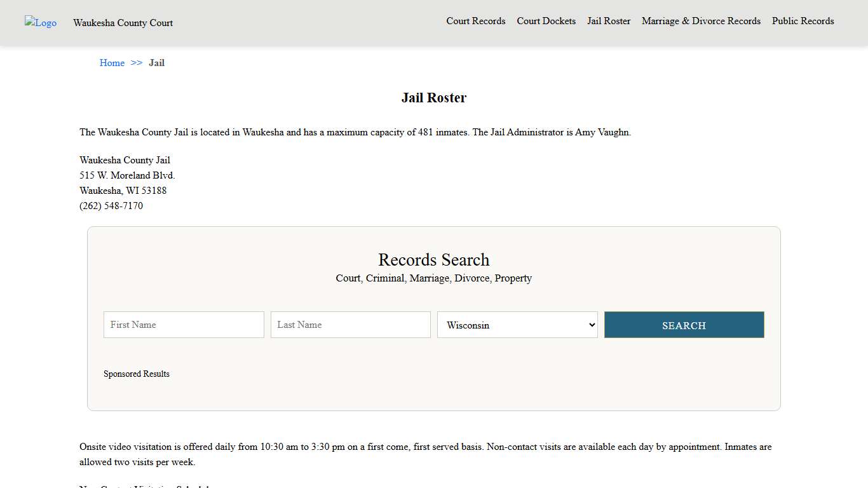This screenshot has height=488, width=868.
Task: Click the Jail breadcrumb item
Action: (x=156, y=63)
